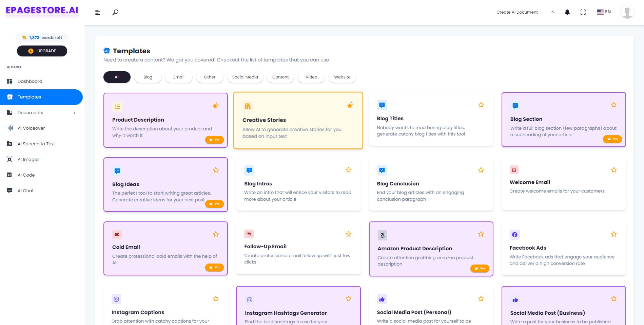
Task: Navigate to AI Images
Action: [41, 160]
